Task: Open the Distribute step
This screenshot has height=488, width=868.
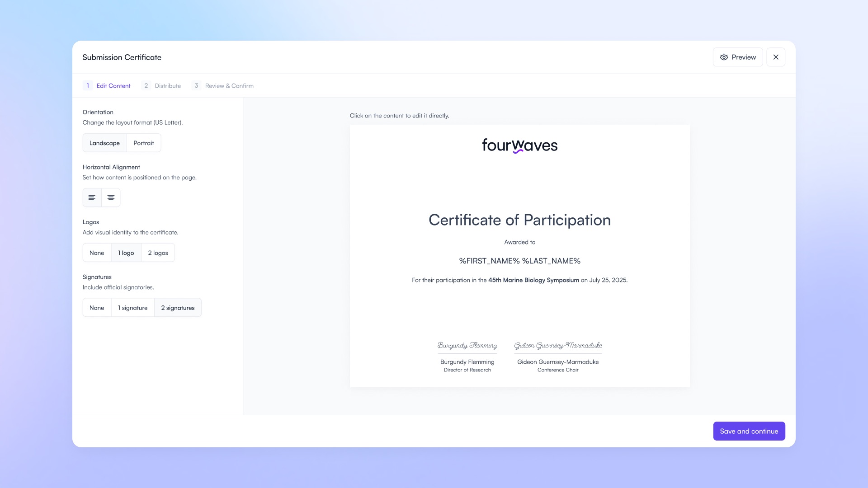Action: 168,85
